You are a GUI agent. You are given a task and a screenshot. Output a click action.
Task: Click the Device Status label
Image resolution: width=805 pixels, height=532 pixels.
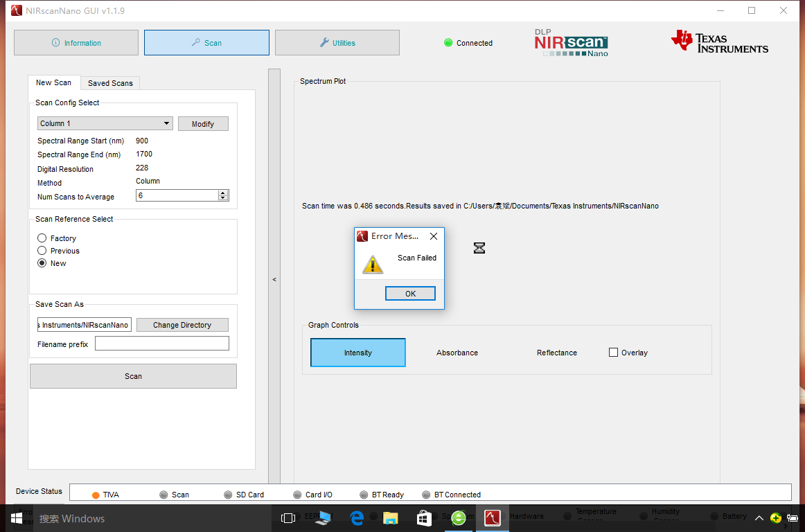39,491
